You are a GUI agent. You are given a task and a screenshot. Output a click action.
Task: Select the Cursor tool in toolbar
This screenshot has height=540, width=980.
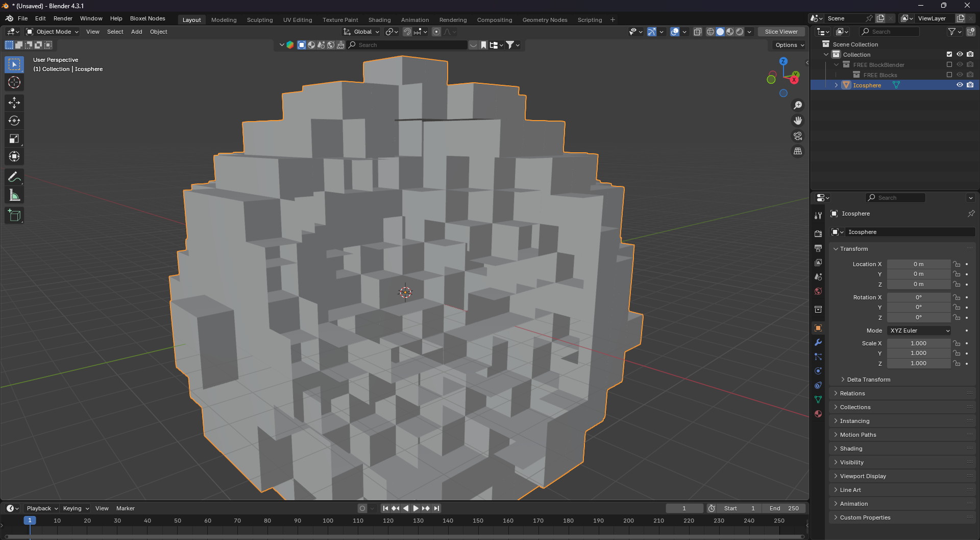click(14, 82)
